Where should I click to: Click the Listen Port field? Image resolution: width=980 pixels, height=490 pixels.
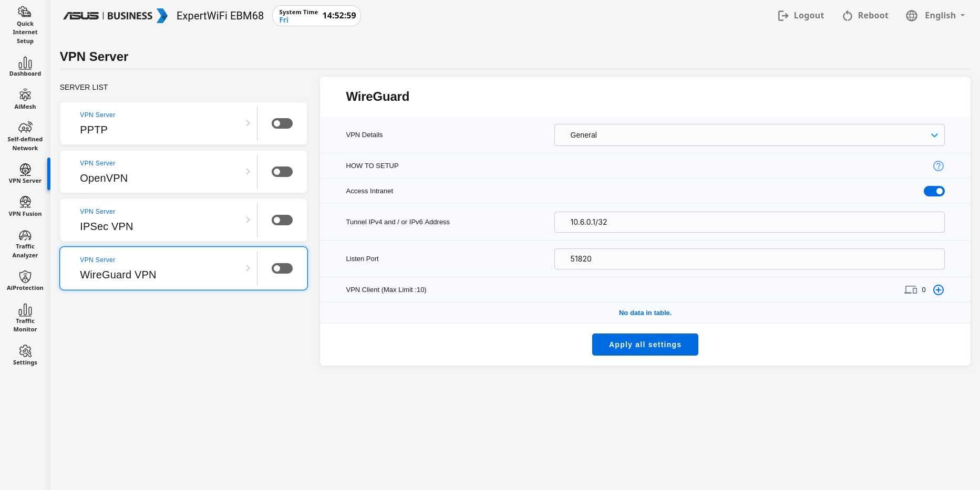point(749,259)
